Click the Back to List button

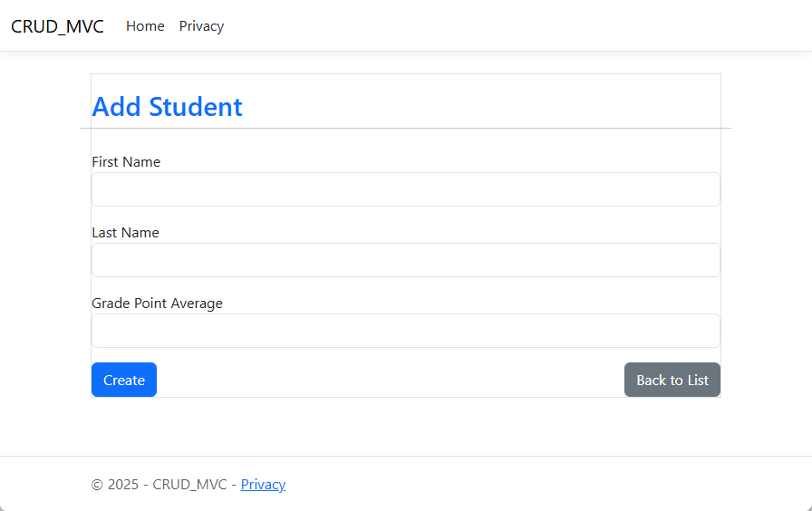[x=672, y=380]
